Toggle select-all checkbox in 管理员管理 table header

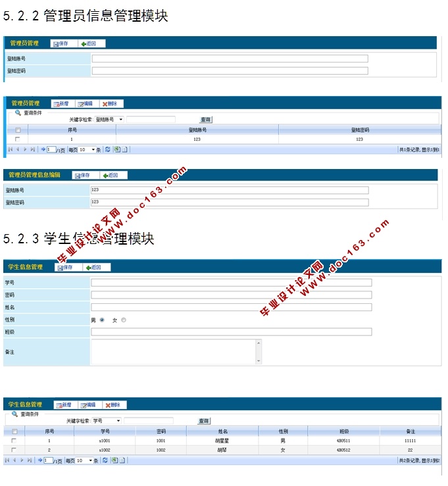(18, 130)
